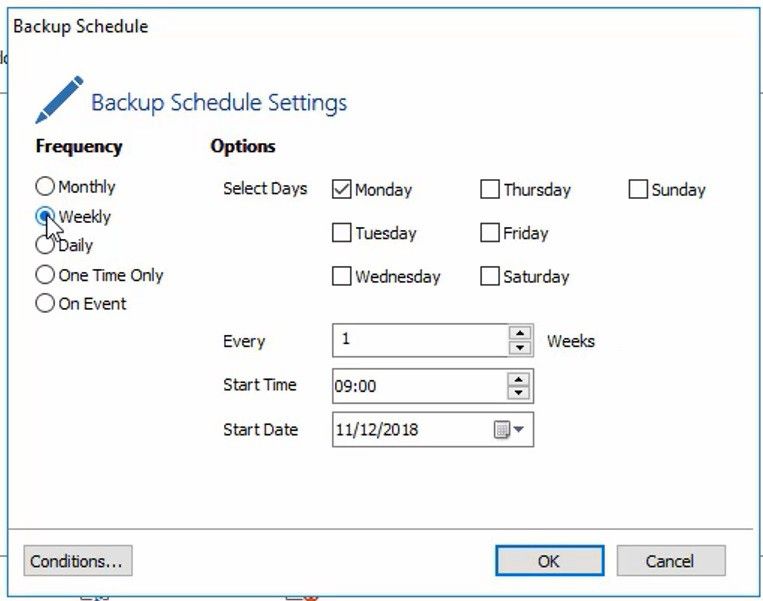Tick the Sunday checkbox
The image size is (763, 601).
click(x=638, y=189)
